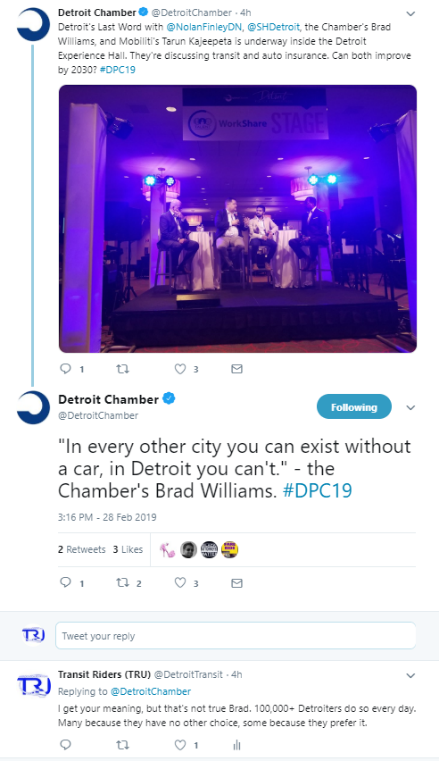Viewport: 439px width, 761px height.
Task: Open more options chevron on first tweet
Action: click(411, 14)
